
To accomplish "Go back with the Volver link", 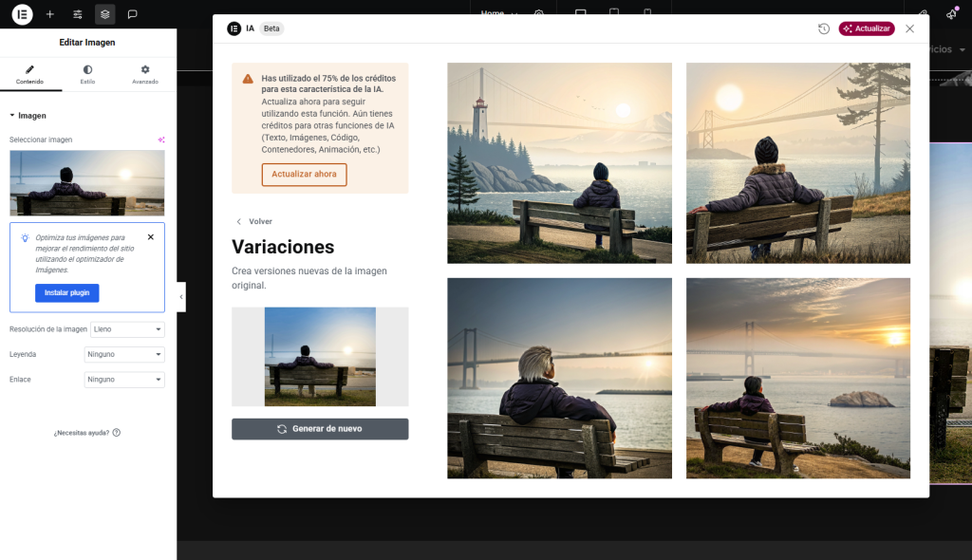I will pyautogui.click(x=253, y=221).
